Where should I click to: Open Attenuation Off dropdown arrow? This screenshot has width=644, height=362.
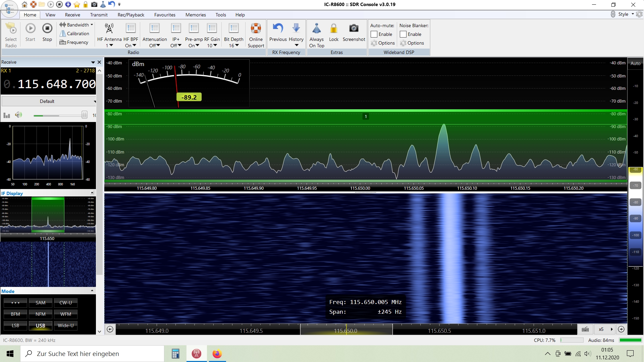click(x=158, y=45)
